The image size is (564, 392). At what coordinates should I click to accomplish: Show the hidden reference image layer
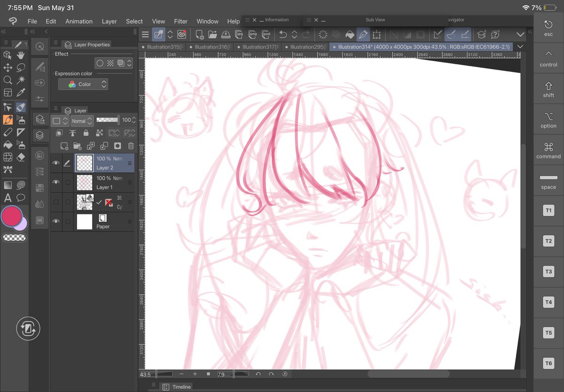pos(56,202)
